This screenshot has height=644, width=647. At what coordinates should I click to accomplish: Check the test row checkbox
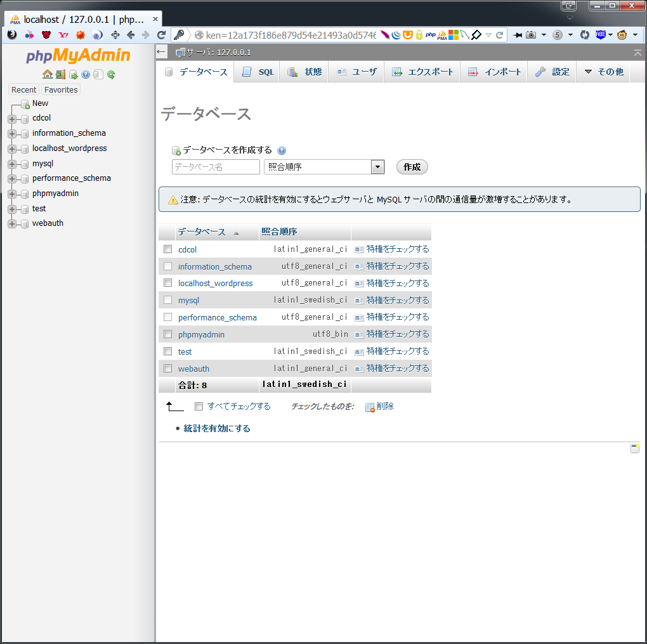168,352
